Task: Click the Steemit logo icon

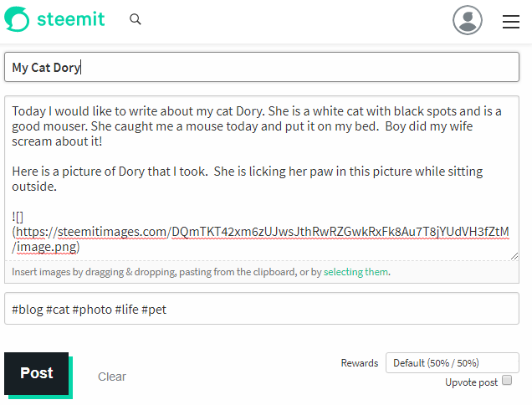Action: (16, 20)
